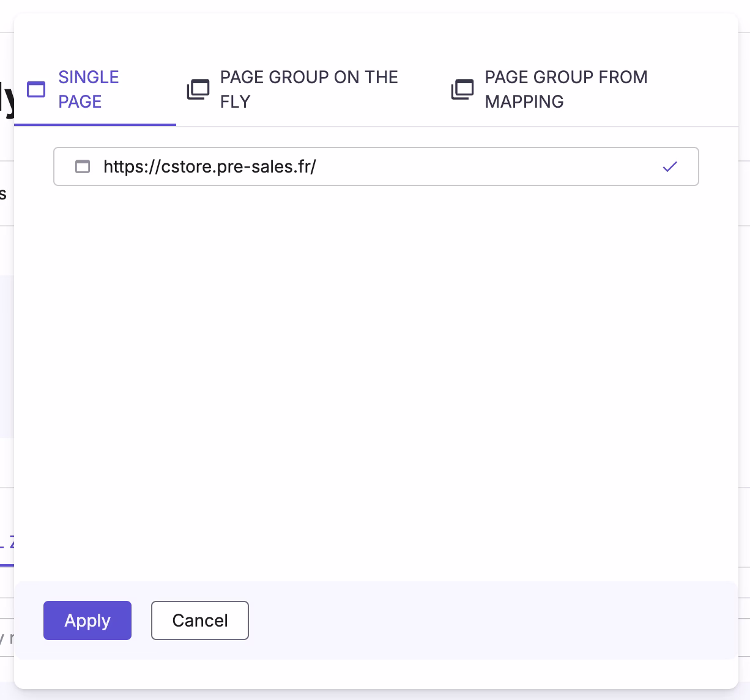The image size is (750, 700).
Task: Cancel the page selection dialog
Action: coord(199,620)
